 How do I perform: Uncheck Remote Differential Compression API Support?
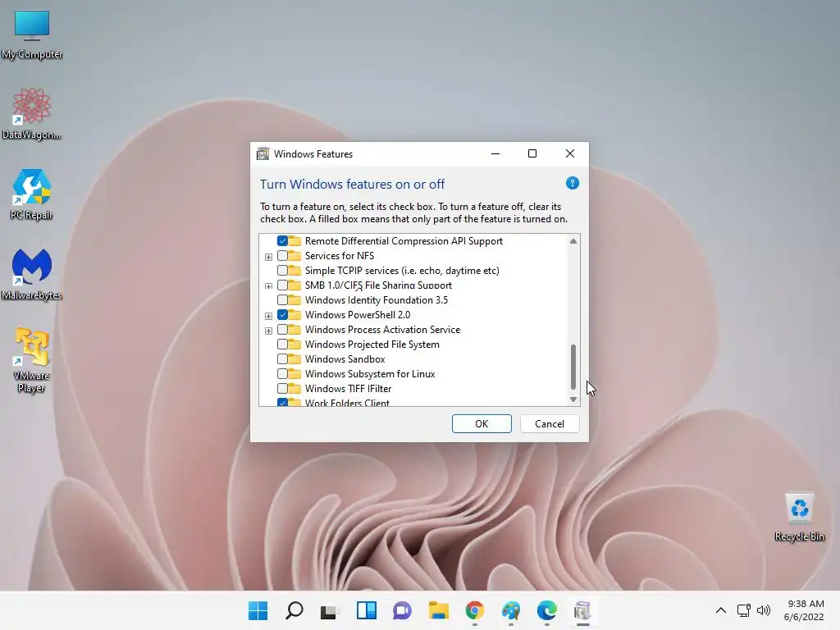click(282, 241)
